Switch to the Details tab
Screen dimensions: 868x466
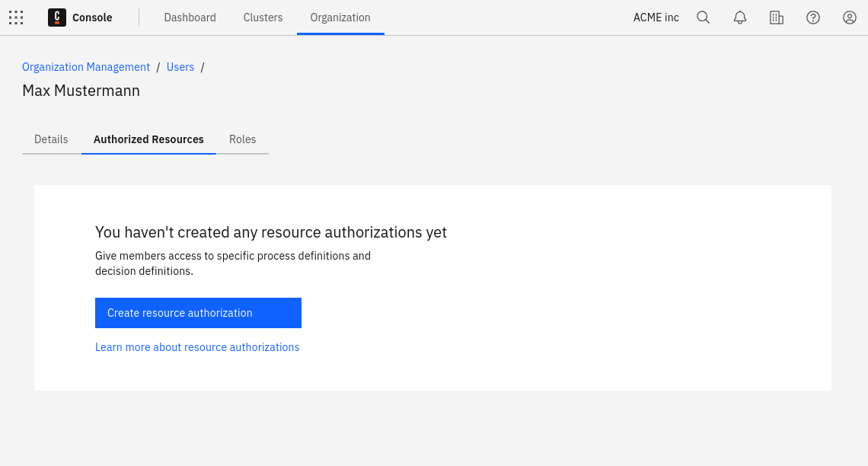point(51,139)
